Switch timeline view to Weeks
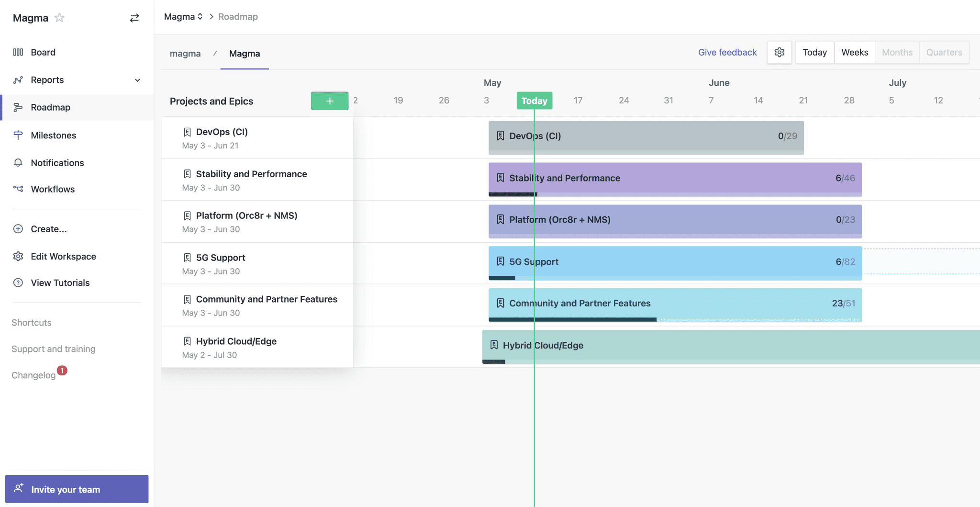Image resolution: width=980 pixels, height=507 pixels. coord(855,52)
